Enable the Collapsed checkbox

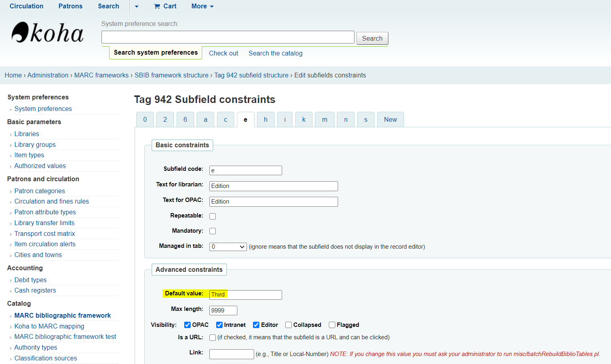point(289,325)
